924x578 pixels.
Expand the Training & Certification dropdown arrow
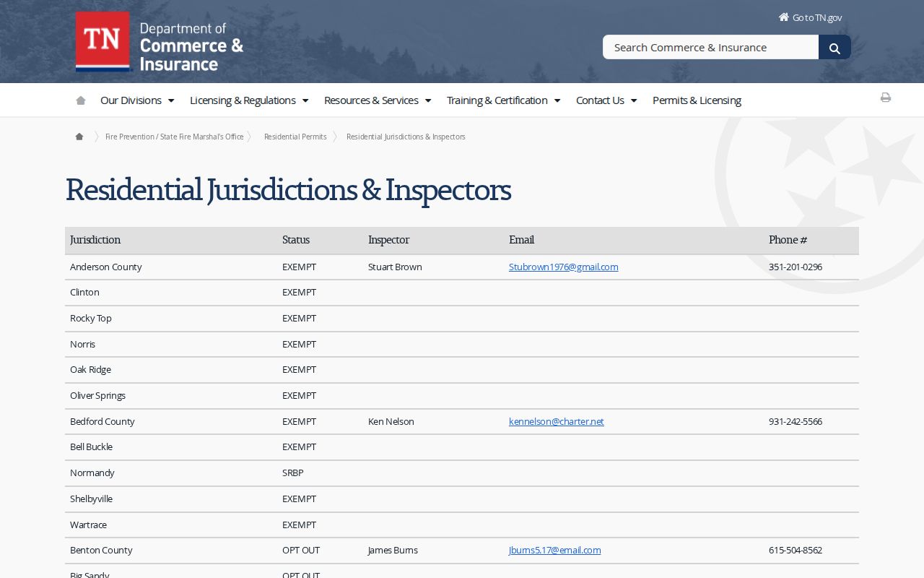(x=557, y=100)
